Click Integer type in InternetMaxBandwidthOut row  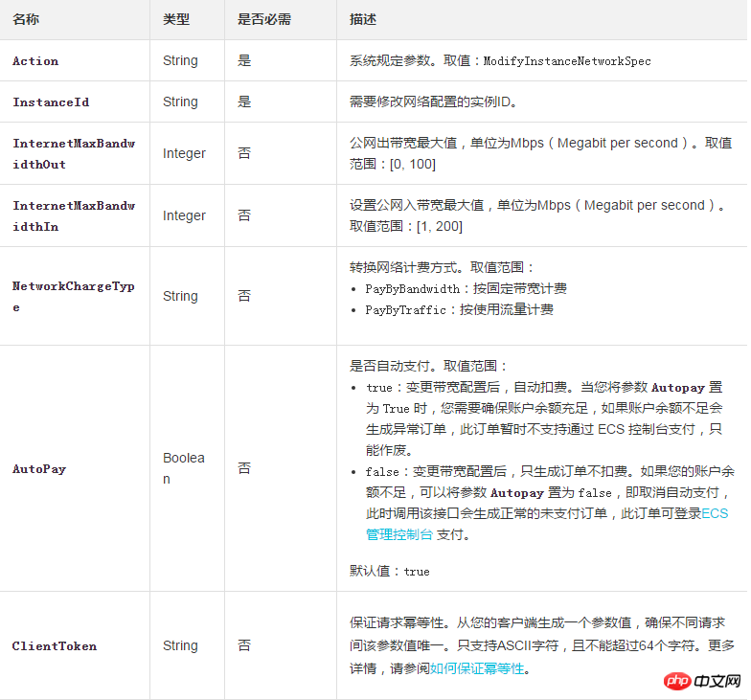coord(184,153)
